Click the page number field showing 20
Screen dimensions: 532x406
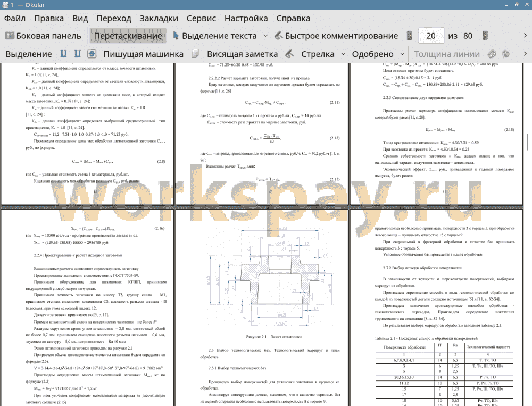431,36
